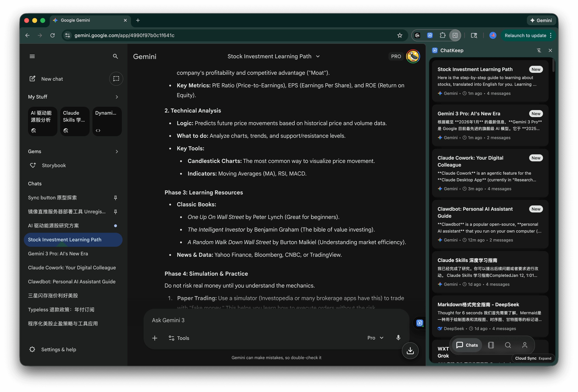The width and height of the screenshot is (578, 392).
Task: Expand the My Stuff section chevron
Action: [117, 97]
